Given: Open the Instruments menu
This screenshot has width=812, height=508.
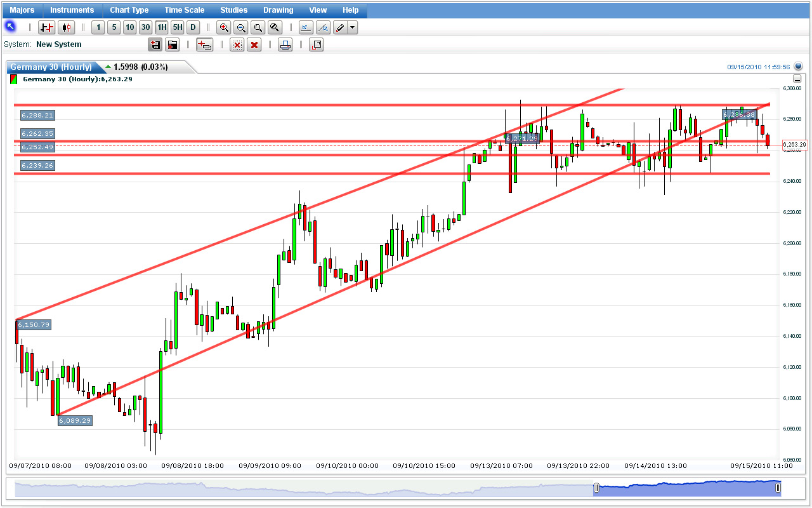Looking at the screenshot, I should click(72, 10).
